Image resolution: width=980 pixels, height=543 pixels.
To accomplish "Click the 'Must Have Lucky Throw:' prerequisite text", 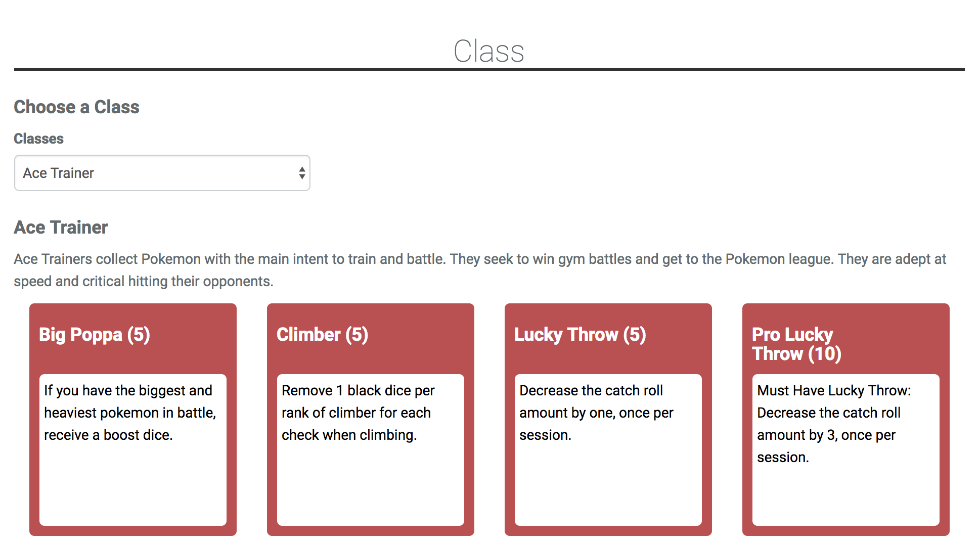I will pyautogui.click(x=834, y=390).
